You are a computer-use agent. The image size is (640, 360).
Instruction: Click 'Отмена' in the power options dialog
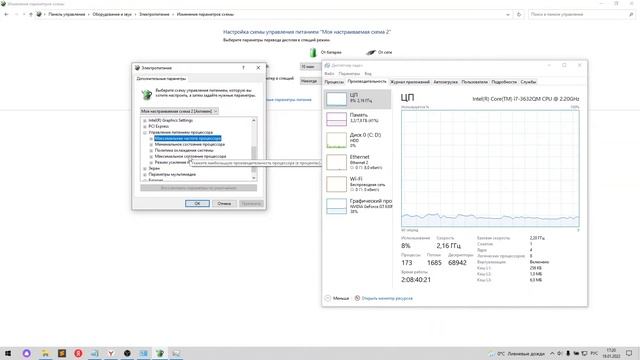click(224, 203)
